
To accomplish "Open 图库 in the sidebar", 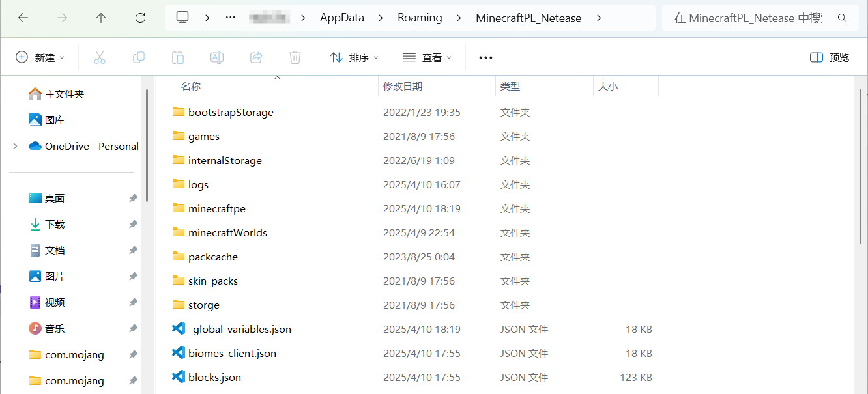I will coord(55,120).
